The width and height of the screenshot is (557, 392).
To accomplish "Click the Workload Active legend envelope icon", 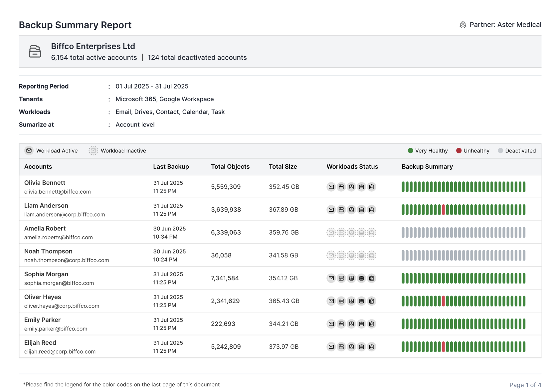I will 29,151.
